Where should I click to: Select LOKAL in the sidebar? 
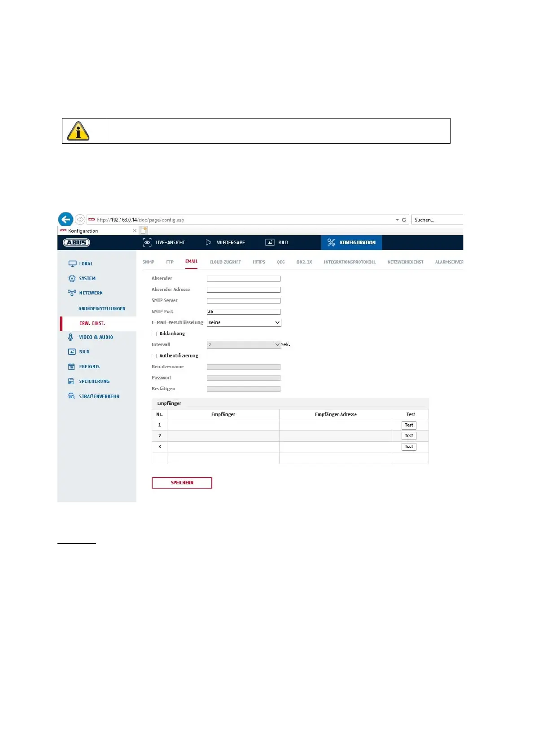(x=86, y=264)
